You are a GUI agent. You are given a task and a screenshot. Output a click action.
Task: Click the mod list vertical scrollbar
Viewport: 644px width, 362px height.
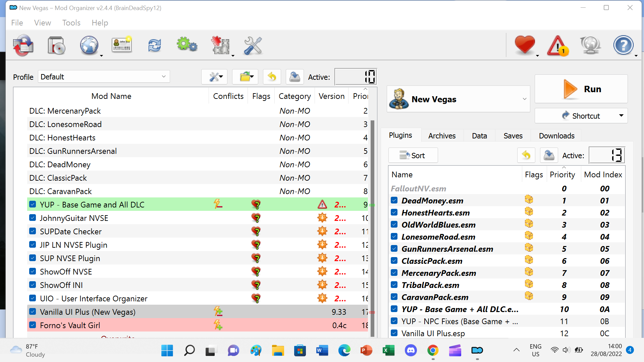372,228
